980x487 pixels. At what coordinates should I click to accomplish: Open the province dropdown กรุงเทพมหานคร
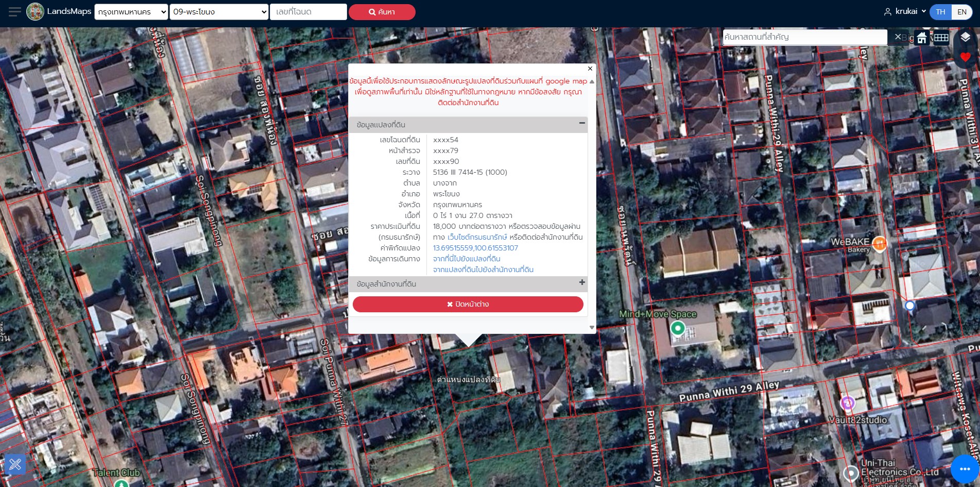click(131, 12)
